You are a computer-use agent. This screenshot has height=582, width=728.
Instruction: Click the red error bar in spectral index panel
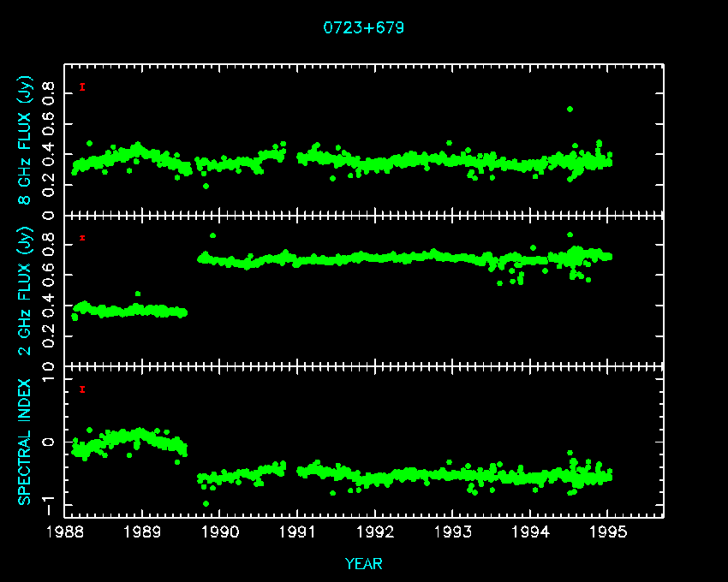coord(82,389)
